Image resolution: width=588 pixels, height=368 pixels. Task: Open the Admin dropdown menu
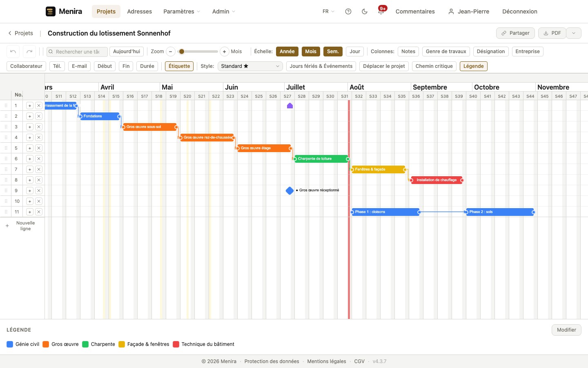click(224, 11)
